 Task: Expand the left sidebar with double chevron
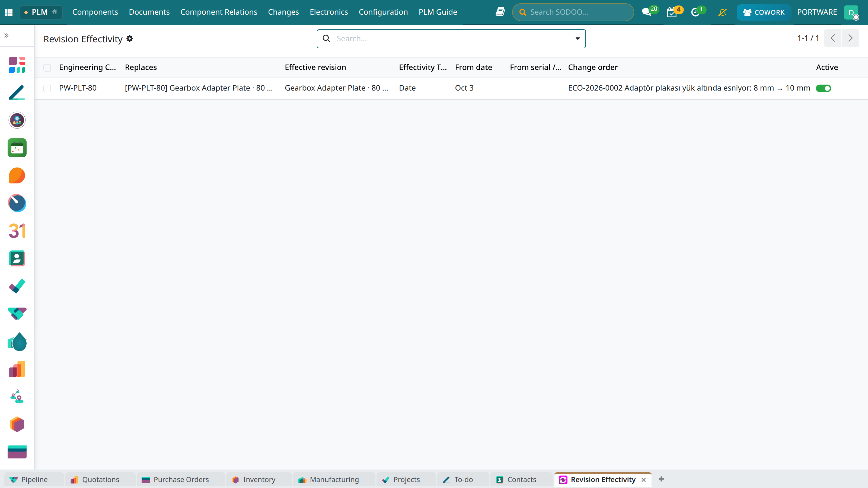(x=7, y=35)
